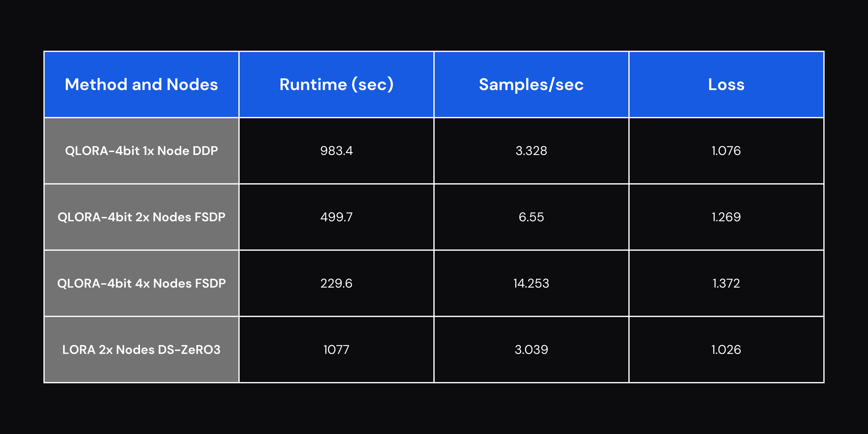Viewport: 868px width, 434px height.
Task: Click the "Loss" column header
Action: pyautogui.click(x=726, y=84)
